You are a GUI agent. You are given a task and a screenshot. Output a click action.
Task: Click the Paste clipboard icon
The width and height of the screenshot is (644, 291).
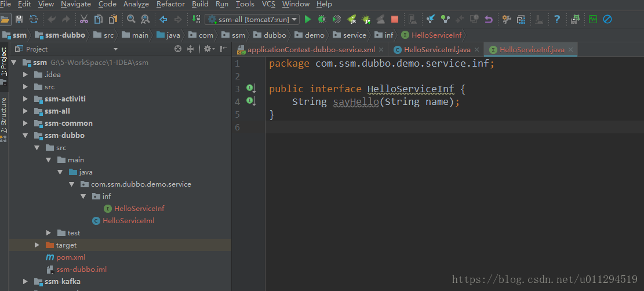pyautogui.click(x=113, y=19)
